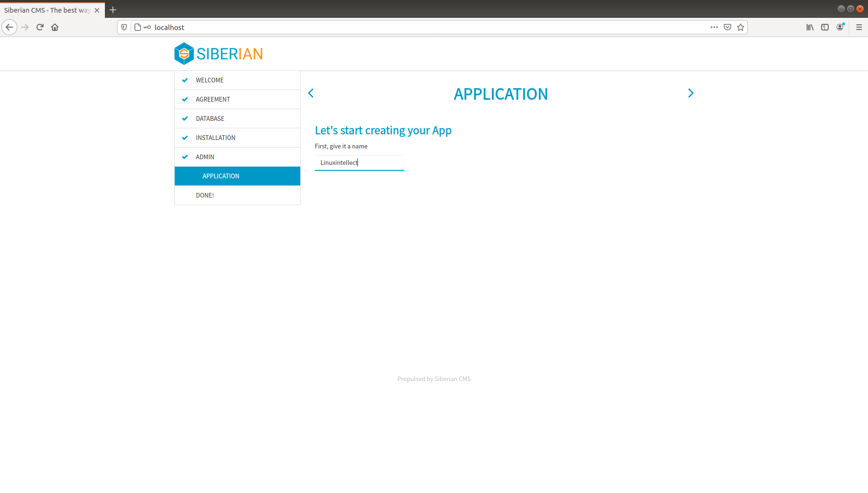Click the tracking protection shield icon
The height and width of the screenshot is (493, 868).
pyautogui.click(x=124, y=27)
